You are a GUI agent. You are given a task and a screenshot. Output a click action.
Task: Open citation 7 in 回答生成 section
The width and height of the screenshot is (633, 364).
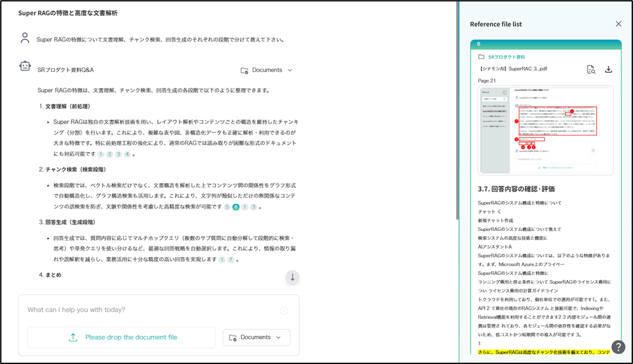point(231,260)
